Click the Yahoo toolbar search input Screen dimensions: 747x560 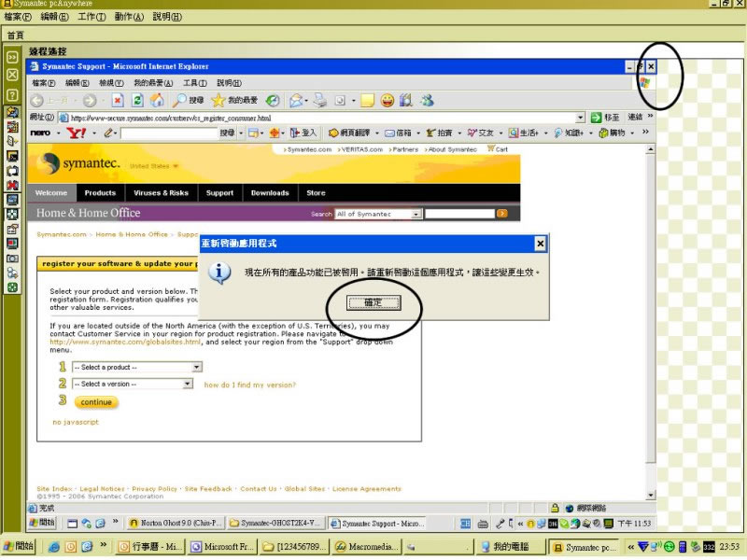tap(170, 133)
